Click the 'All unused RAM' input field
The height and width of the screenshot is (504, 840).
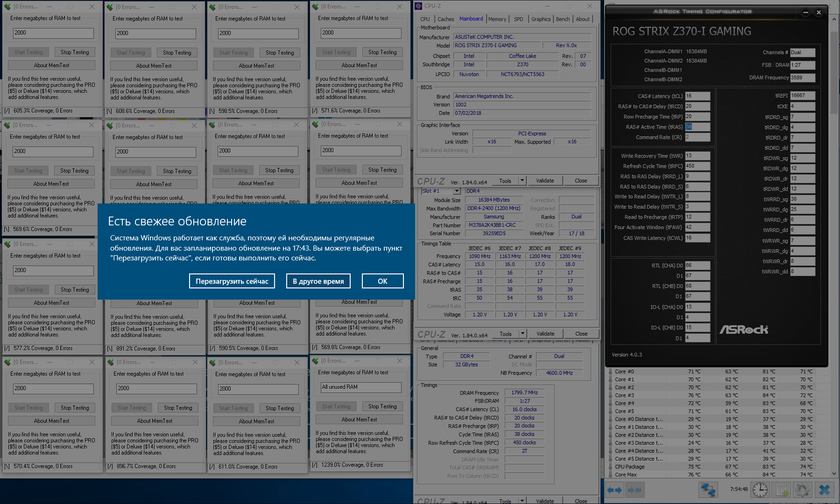[360, 387]
